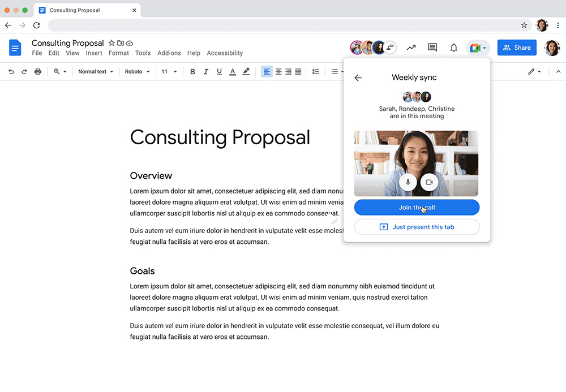Viewport: 566px width, 392px height.
Task: Open the View menu
Action: point(72,53)
